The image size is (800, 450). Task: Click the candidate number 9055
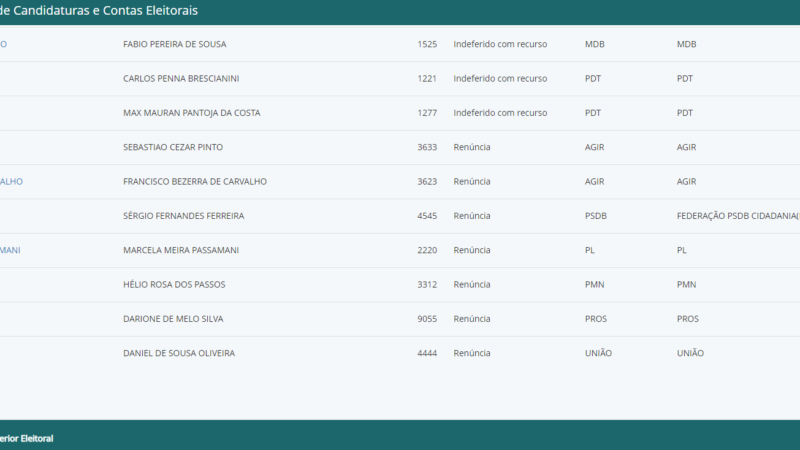(x=427, y=319)
